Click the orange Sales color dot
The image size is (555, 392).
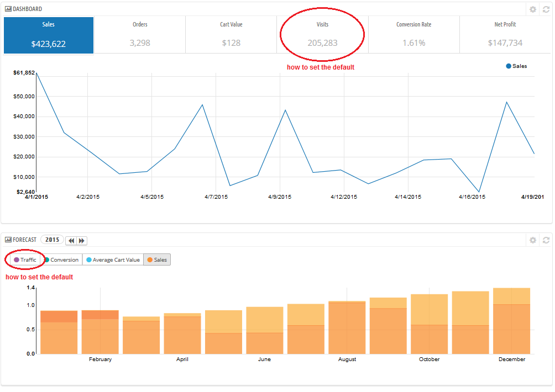pyautogui.click(x=150, y=260)
